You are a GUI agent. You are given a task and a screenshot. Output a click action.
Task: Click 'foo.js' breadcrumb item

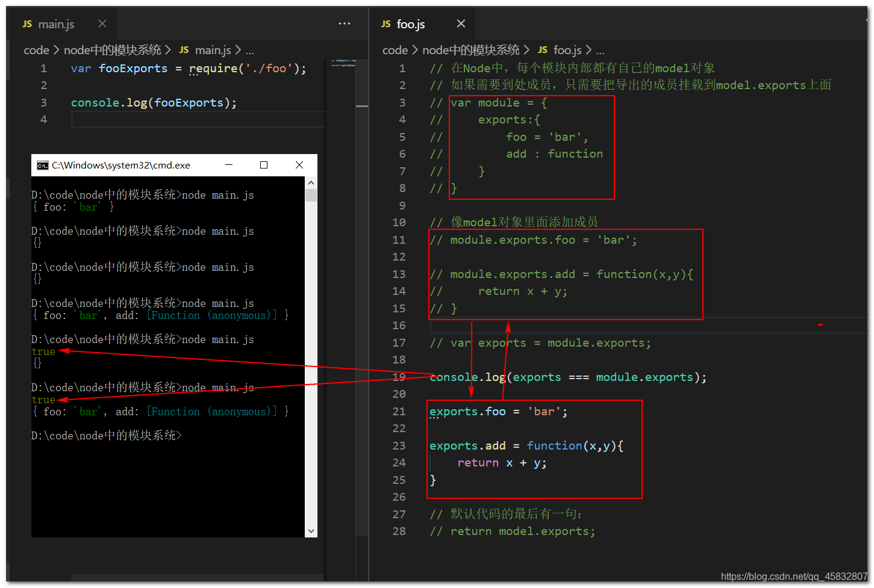point(567,50)
